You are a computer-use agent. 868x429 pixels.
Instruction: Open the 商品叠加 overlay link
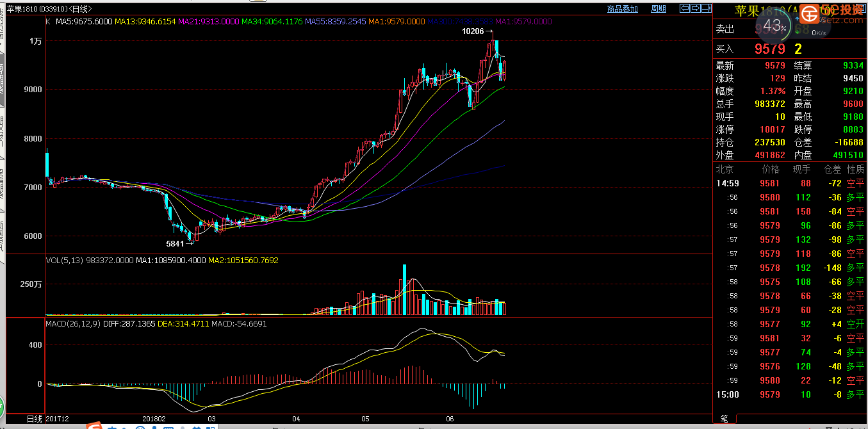tap(622, 9)
